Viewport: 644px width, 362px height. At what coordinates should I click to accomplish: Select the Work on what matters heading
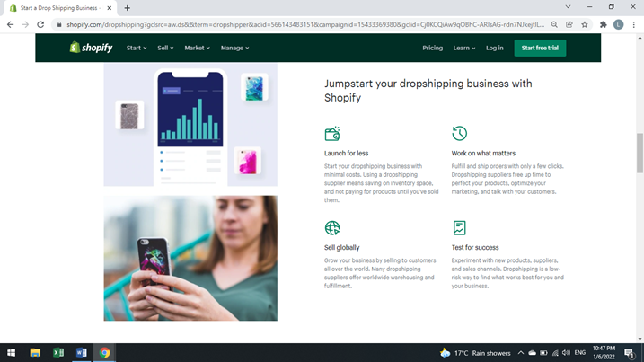click(483, 154)
